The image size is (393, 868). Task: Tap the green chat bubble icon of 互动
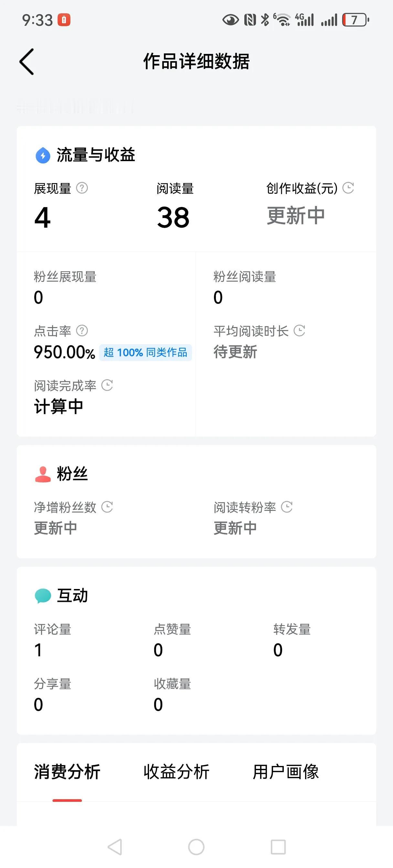[43, 596]
